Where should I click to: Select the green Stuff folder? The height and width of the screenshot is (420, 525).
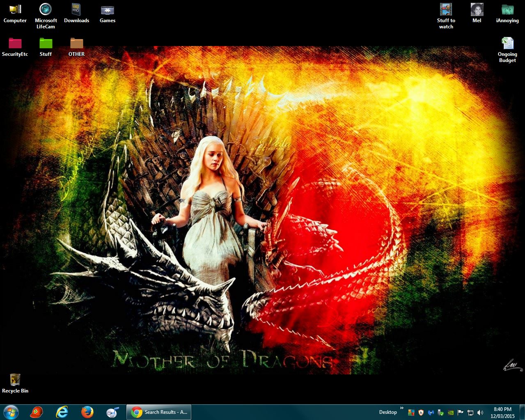[46, 47]
